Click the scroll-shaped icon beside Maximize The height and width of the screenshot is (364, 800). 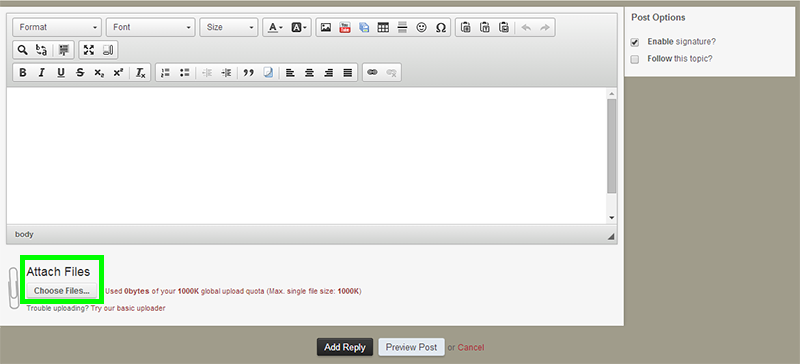108,50
